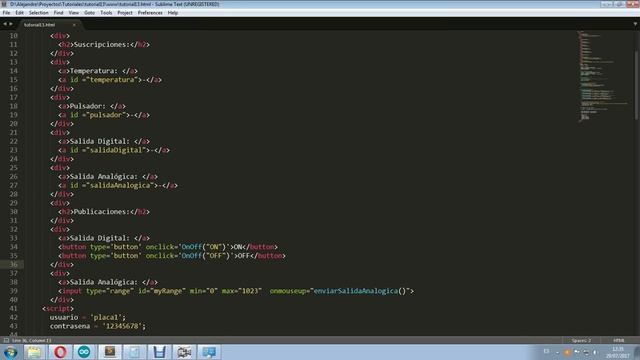Open the File menu
This screenshot has height=360, width=640.
(x=6, y=13)
